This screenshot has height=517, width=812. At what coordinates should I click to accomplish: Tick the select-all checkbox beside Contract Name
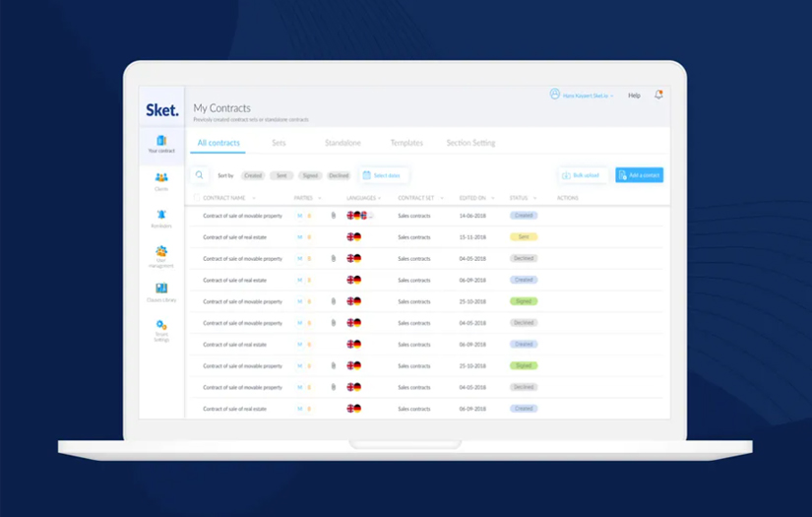click(197, 198)
